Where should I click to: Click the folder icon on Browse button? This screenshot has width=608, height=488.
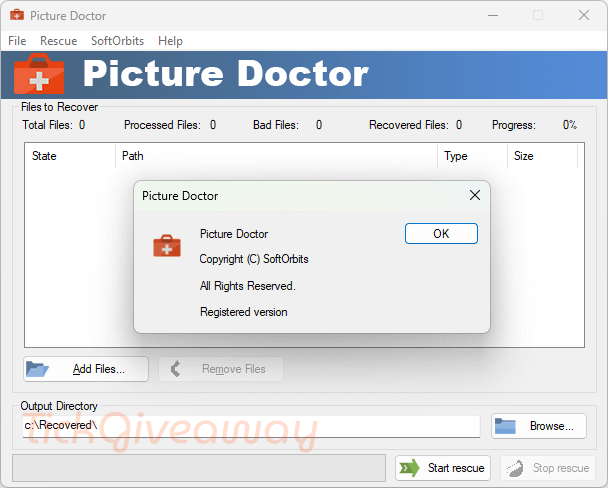(x=505, y=426)
